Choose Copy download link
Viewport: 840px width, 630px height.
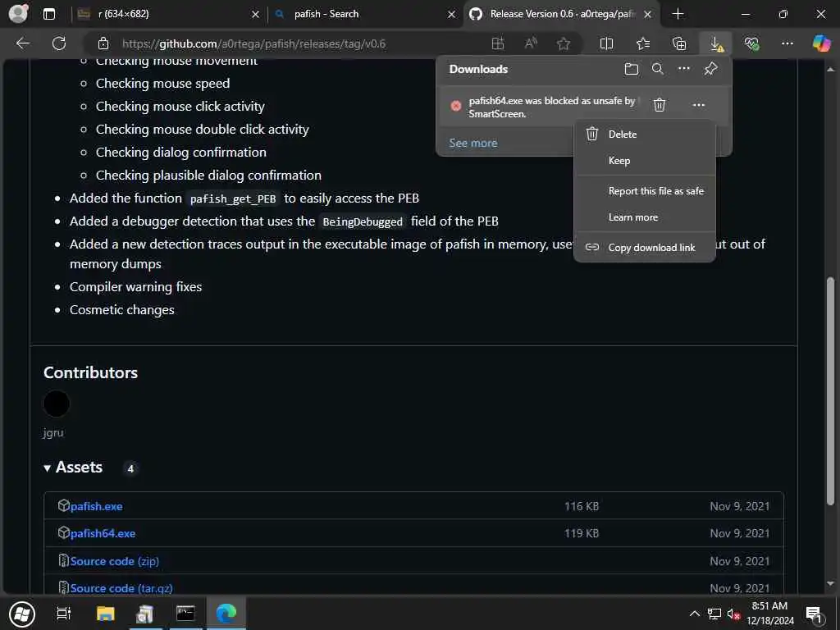(645, 248)
